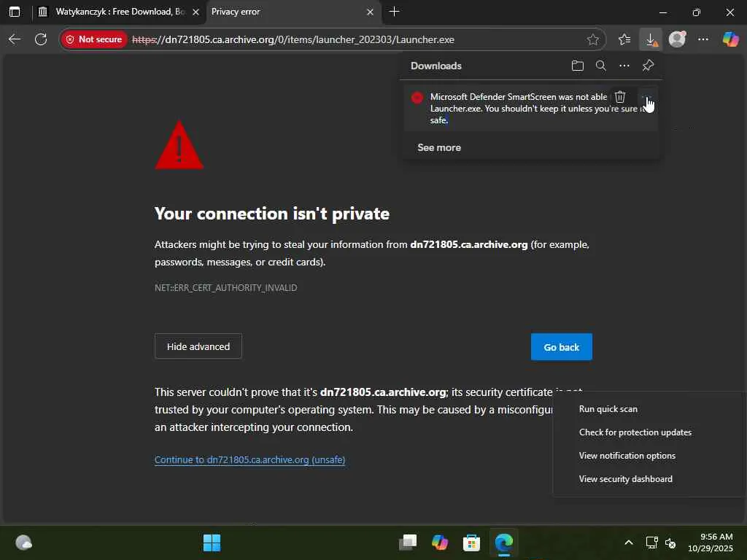Open a new tab with the plus button

click(394, 12)
